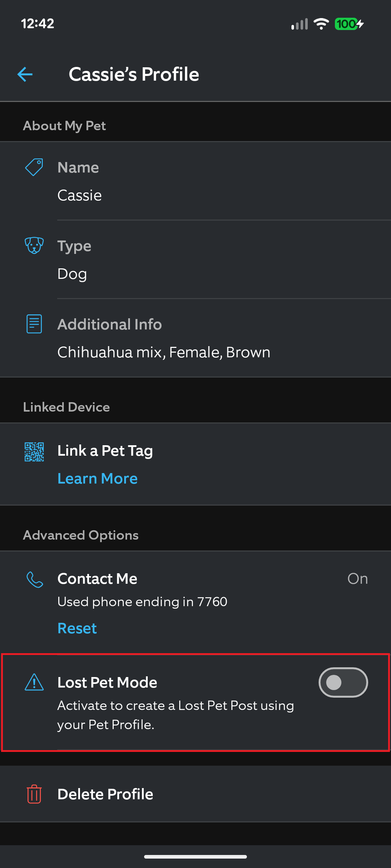The height and width of the screenshot is (868, 391).
Task: Reset the Contact Me phone number
Action: pyautogui.click(x=77, y=628)
